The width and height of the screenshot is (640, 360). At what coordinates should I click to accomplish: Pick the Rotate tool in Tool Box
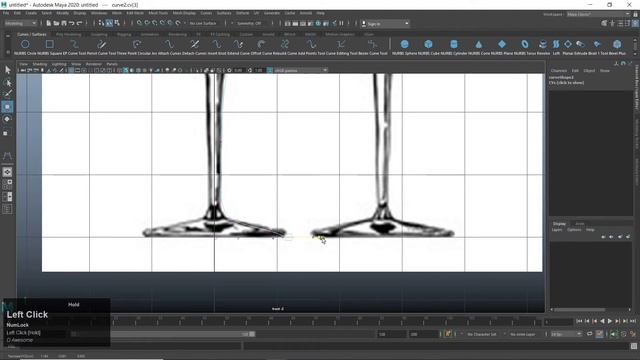point(7,119)
